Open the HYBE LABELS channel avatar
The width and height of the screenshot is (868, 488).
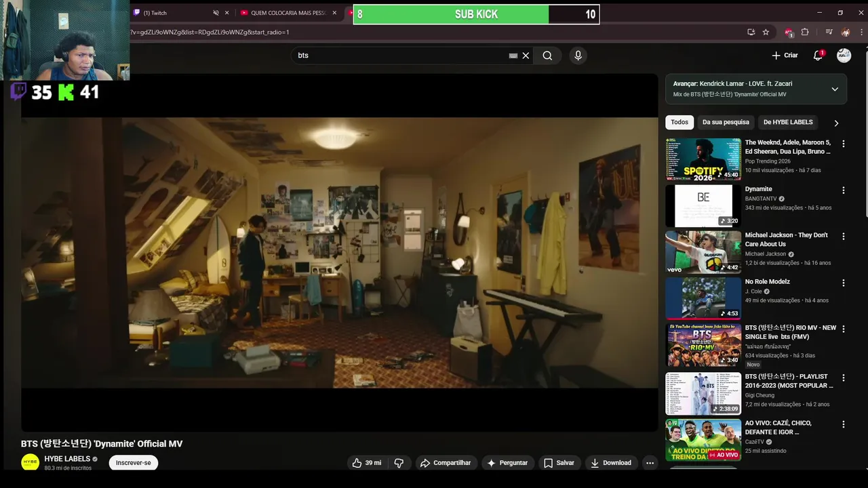[x=30, y=462]
